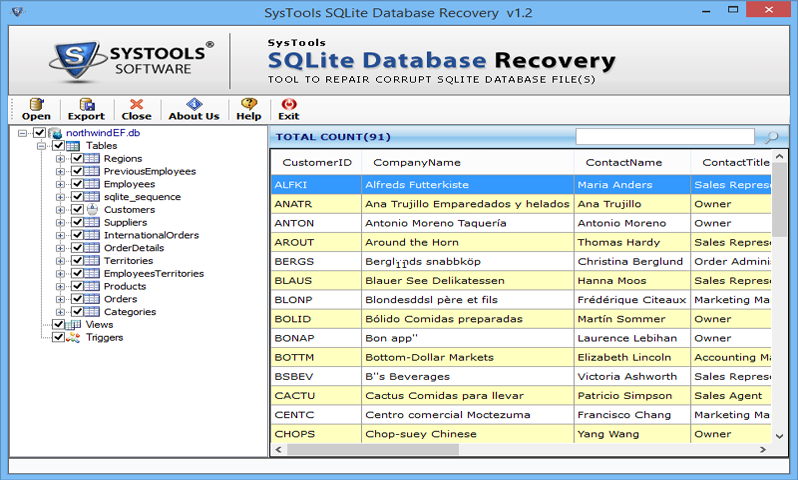Click the horizontal scrollbar left arrow
Image resolution: width=798 pixels, height=480 pixels.
[278, 449]
